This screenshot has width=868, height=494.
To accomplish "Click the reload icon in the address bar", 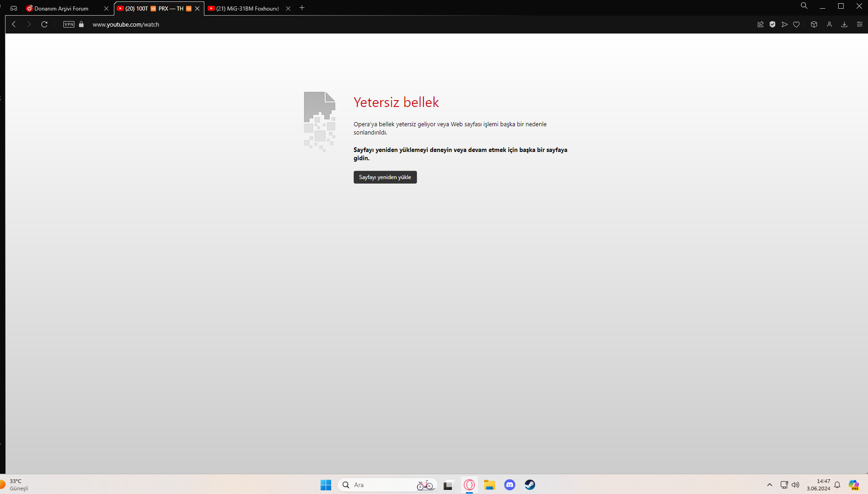I will (44, 24).
